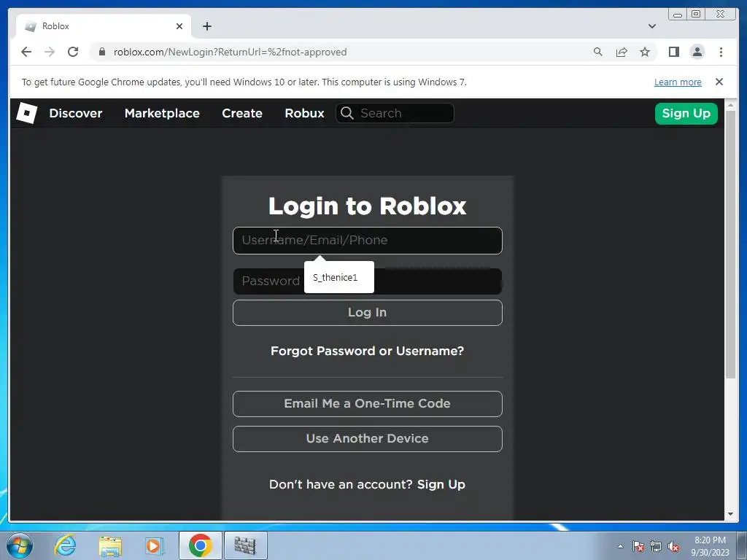Viewport: 747px width, 560px height.
Task: Click the zoom magnifier icon in address bar
Action: tap(598, 52)
